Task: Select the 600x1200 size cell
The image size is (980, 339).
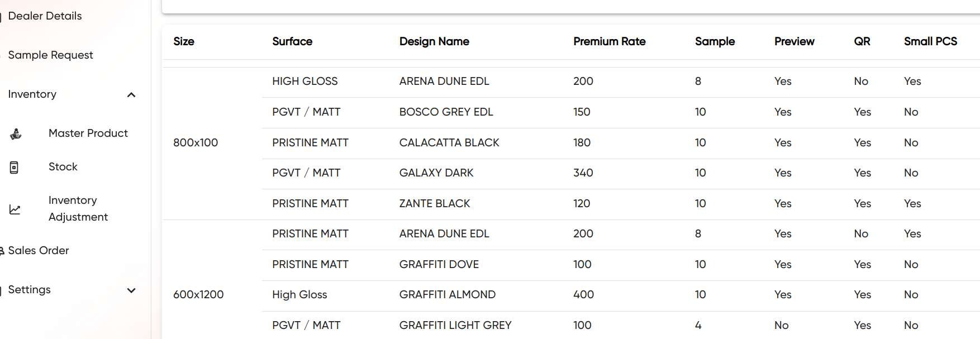Action: pos(198,295)
